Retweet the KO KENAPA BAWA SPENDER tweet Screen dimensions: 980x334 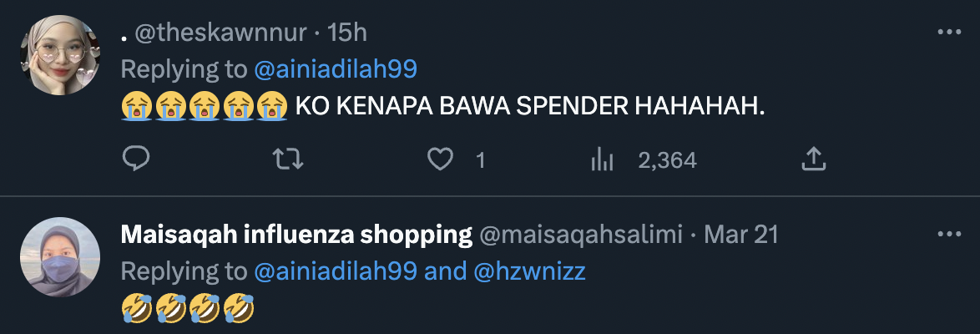[x=290, y=160]
